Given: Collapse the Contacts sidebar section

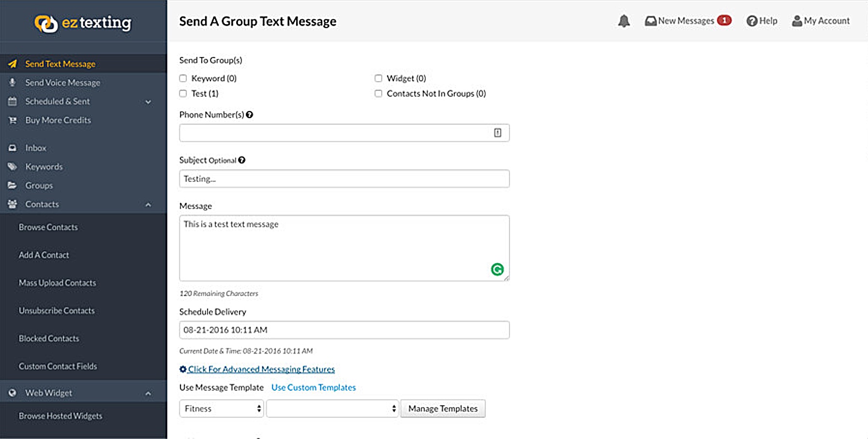Looking at the screenshot, I should click(148, 205).
